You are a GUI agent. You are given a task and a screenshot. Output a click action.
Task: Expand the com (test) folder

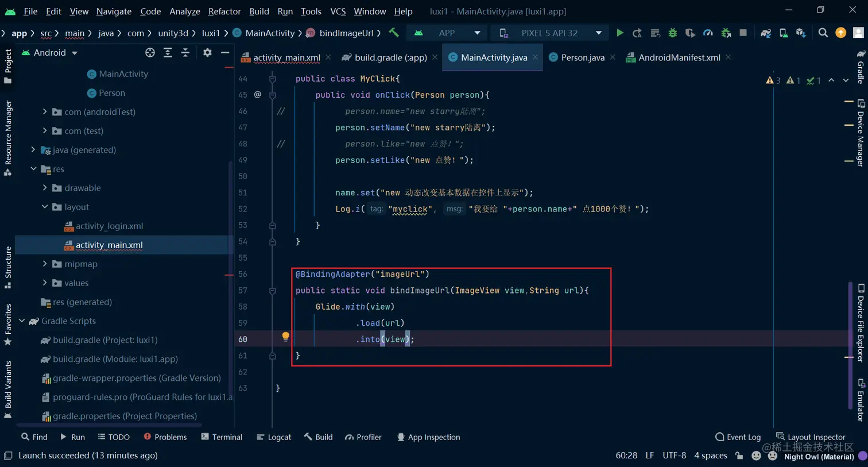tap(45, 130)
